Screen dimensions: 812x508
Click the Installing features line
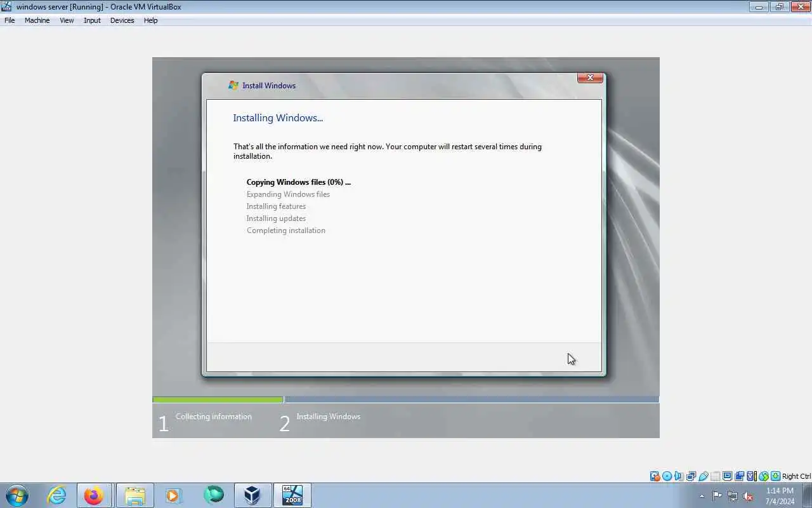[x=276, y=206]
